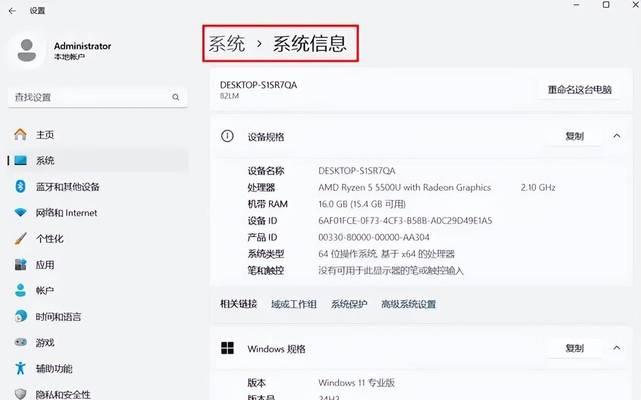Open the shield icon for 隐私和安全性
The image size is (641, 400).
[20, 394]
